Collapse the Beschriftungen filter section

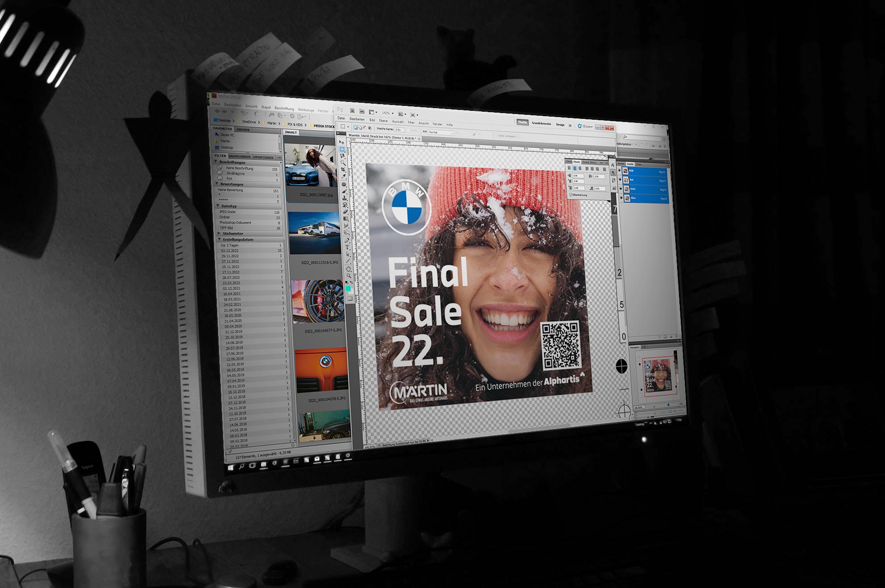tap(216, 162)
